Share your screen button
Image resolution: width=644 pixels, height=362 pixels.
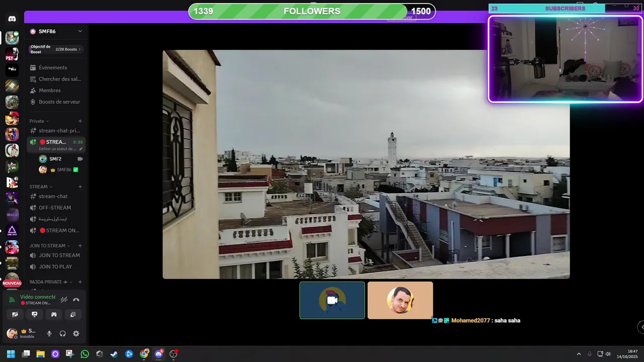coord(34,314)
